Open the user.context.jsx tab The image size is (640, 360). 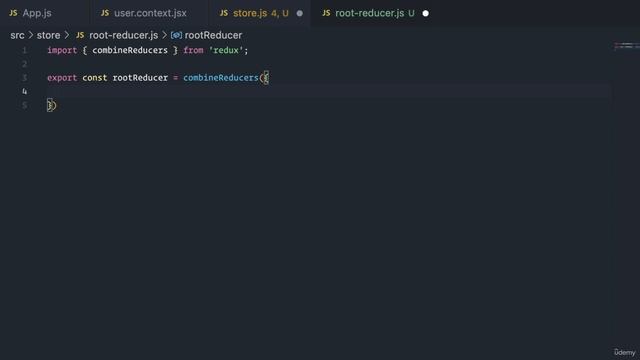click(150, 13)
